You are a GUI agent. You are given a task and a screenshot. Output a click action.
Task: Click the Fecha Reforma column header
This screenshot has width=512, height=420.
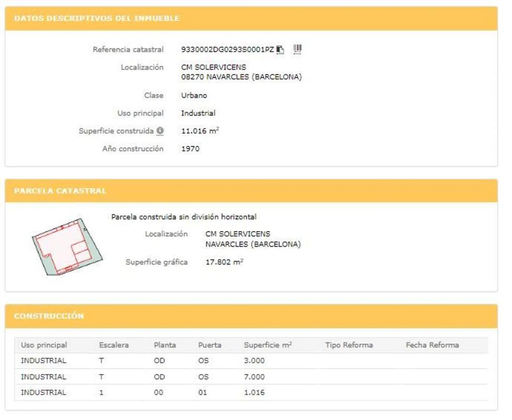432,345
